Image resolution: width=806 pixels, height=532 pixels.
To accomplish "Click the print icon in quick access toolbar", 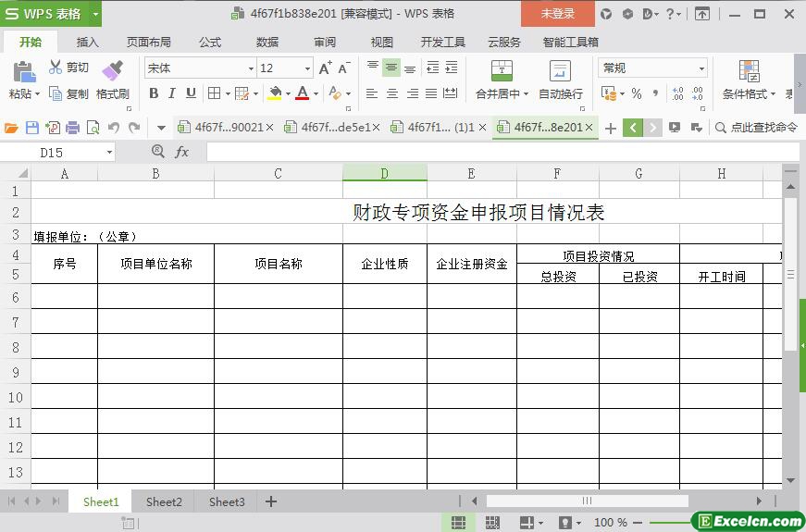I will [73, 128].
